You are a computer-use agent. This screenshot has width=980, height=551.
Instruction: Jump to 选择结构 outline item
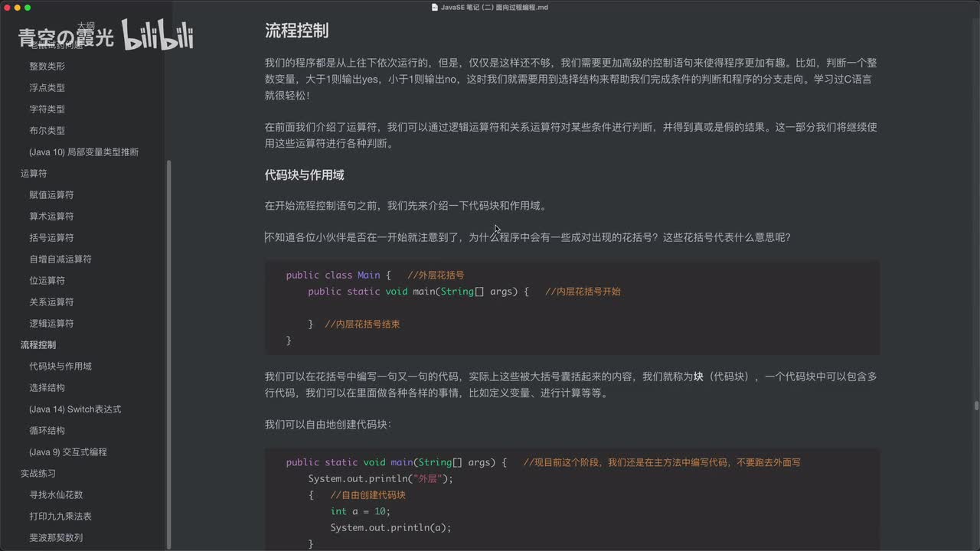click(x=47, y=388)
